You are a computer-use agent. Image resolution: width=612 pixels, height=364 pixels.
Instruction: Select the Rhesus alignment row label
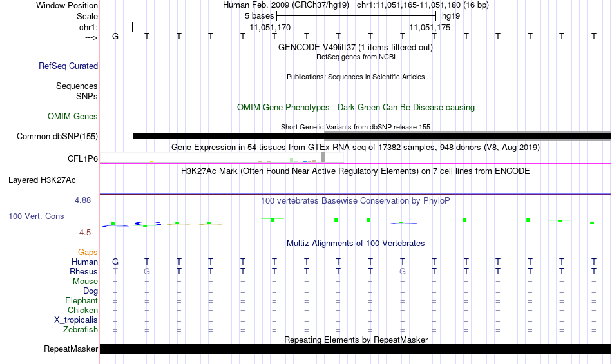(x=84, y=271)
